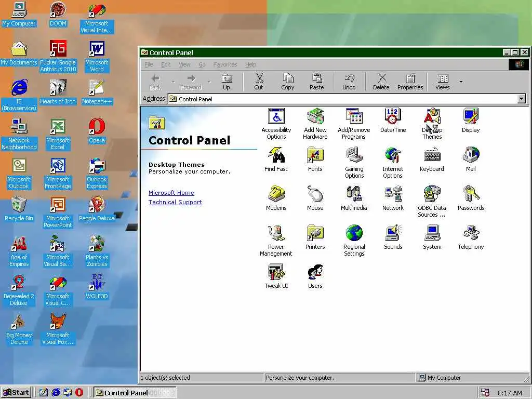Open Accessibility Options in Control Panel
The image size is (532, 399).
click(x=276, y=124)
